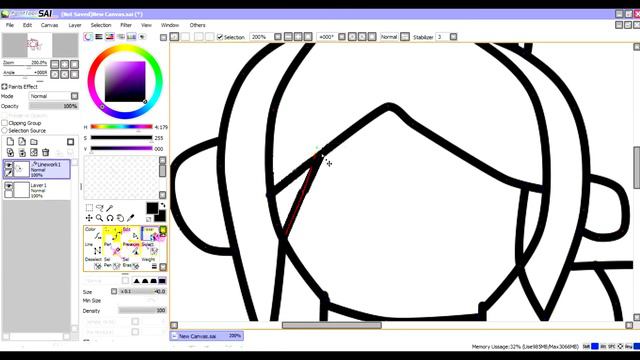Viewport: 640px width, 360px height.
Task: Open the Selection menu
Action: [x=101, y=25]
